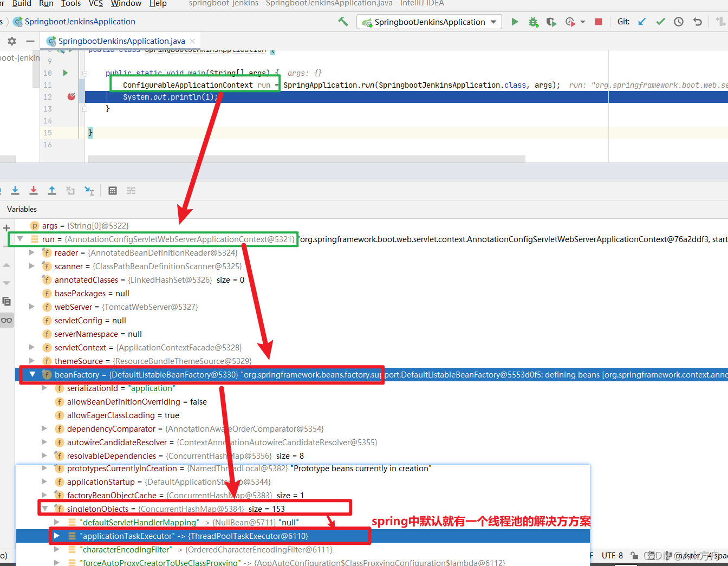
Task: Expand the dependencyComparator node
Action: [44, 428]
